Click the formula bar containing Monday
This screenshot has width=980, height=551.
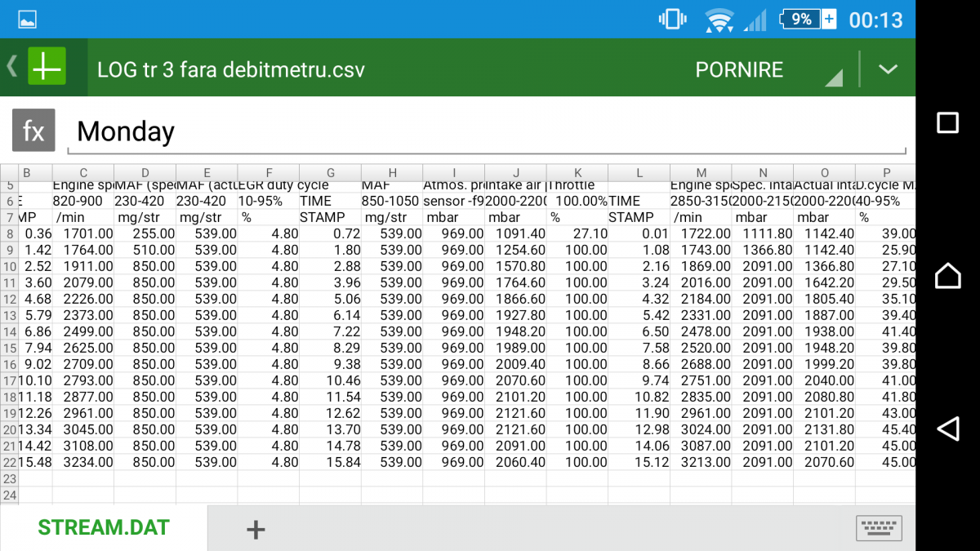pyautogui.click(x=486, y=131)
